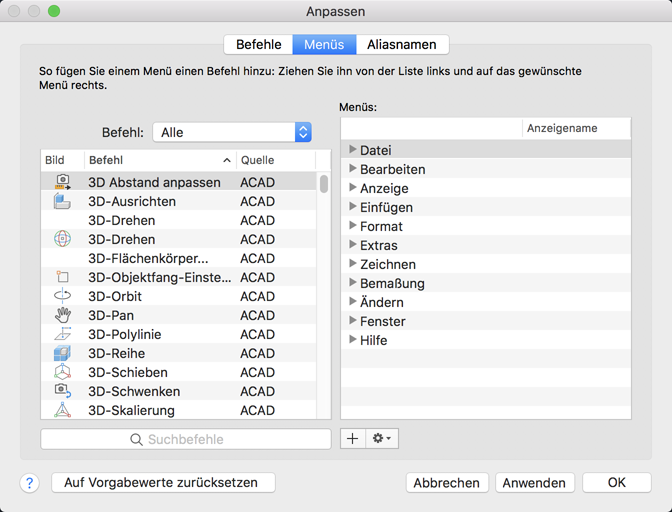Viewport: 672px width, 512px height.
Task: Click the 3D-Orbit command icon
Action: pyautogui.click(x=62, y=296)
